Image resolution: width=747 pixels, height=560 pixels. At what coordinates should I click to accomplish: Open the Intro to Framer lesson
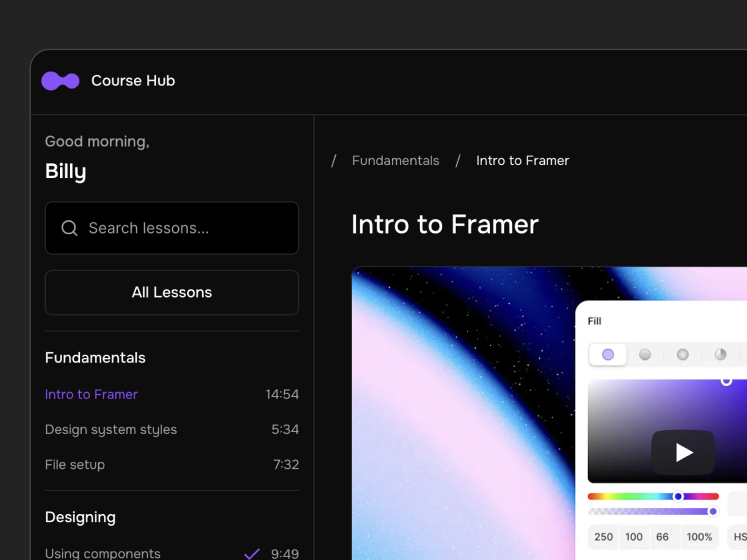click(x=172, y=394)
